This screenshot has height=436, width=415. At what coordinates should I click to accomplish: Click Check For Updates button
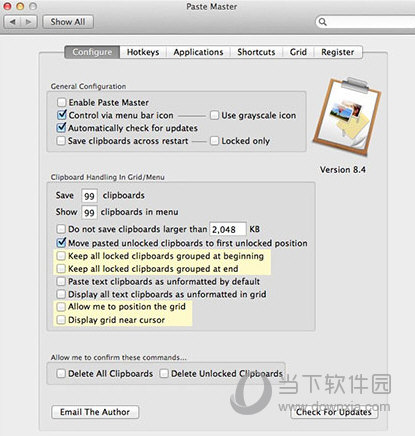[x=334, y=412]
